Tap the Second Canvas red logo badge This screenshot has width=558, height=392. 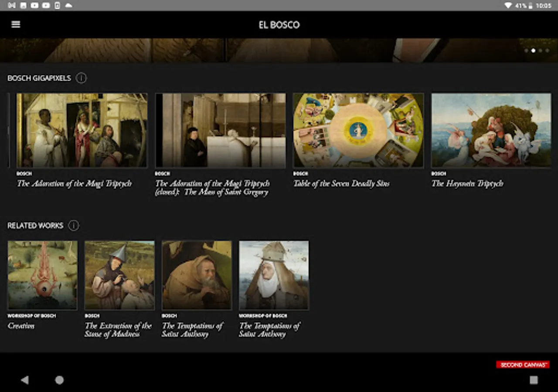(x=523, y=365)
